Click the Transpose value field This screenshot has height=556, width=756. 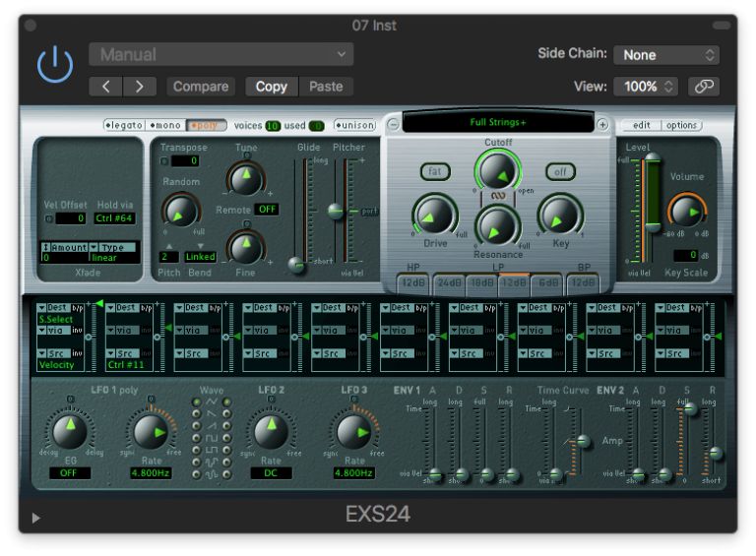[185, 161]
